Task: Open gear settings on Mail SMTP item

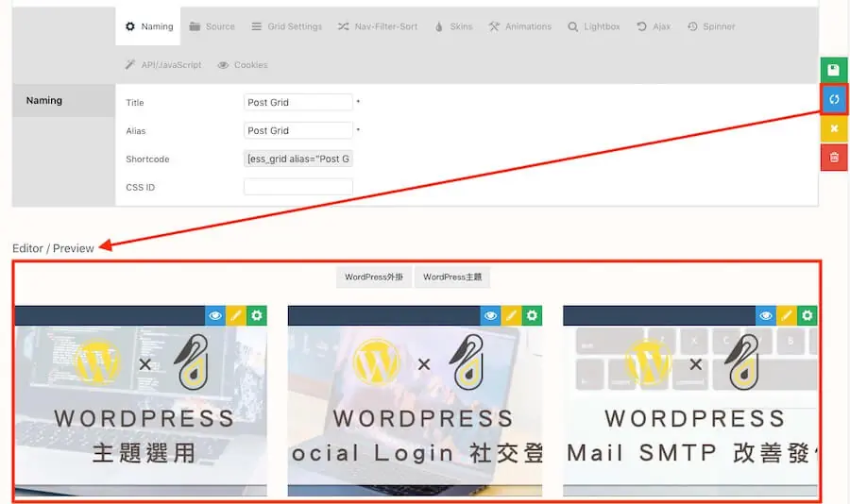Action: coord(807,315)
